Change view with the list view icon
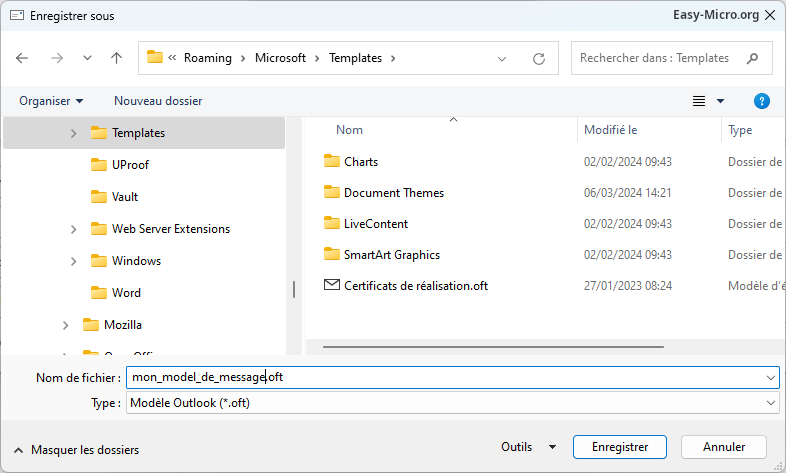Viewport: 786px width, 473px height. coord(699,101)
